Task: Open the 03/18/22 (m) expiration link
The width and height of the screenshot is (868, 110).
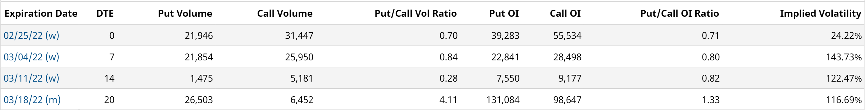Action: (32, 100)
